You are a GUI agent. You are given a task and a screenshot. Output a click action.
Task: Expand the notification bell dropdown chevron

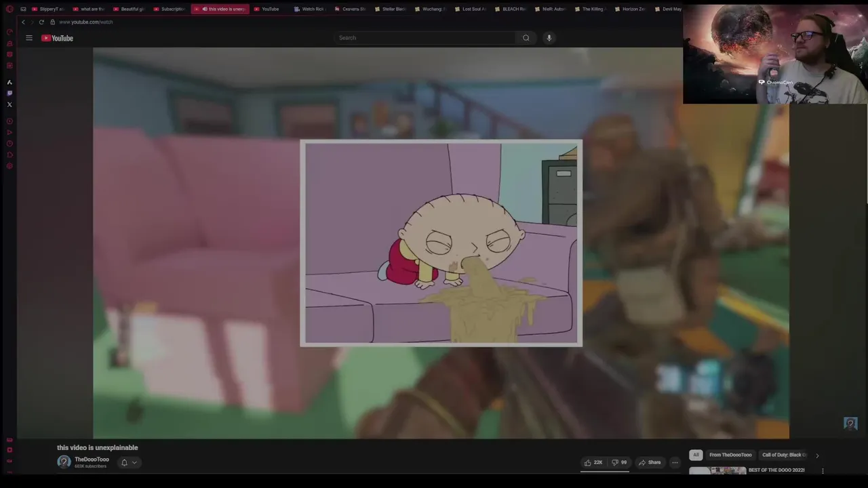[x=134, y=462]
